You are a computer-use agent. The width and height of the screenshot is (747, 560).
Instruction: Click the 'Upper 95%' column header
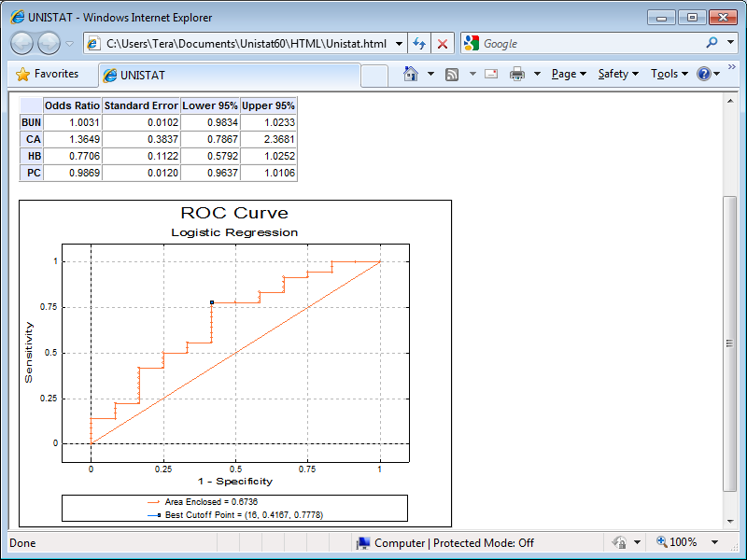[x=268, y=105]
